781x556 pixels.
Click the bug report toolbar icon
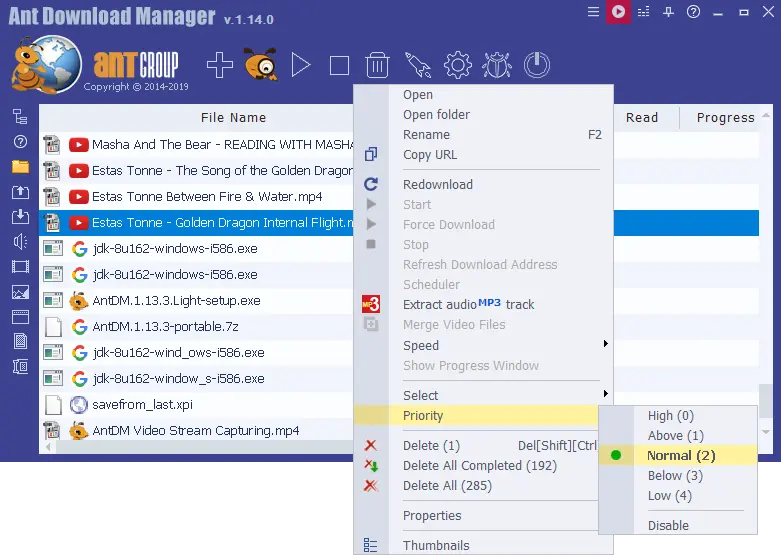[x=497, y=65]
